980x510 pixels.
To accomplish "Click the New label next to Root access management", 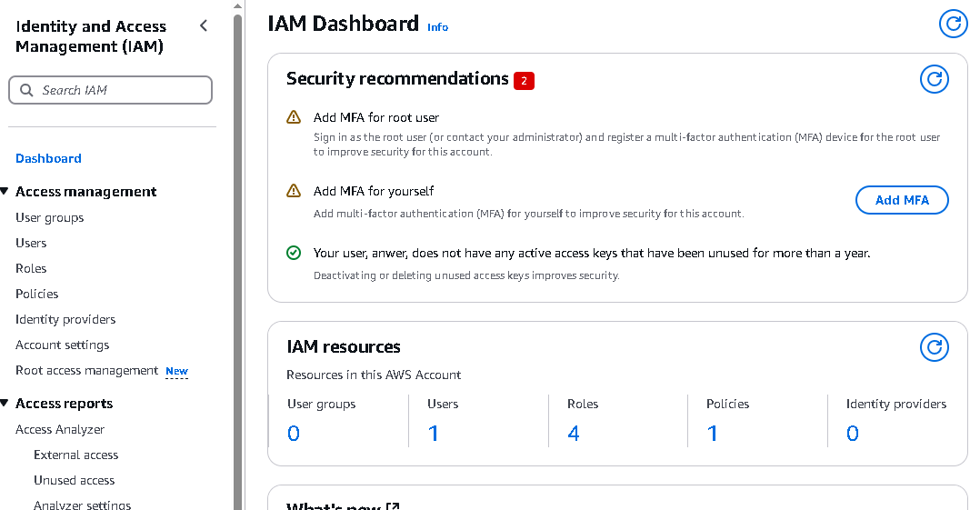I will [x=177, y=371].
